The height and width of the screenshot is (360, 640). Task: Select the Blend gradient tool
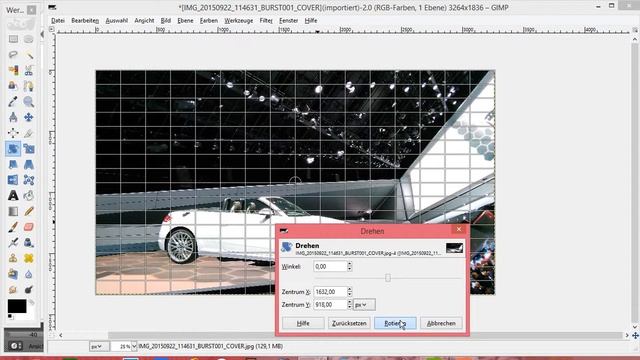13,211
